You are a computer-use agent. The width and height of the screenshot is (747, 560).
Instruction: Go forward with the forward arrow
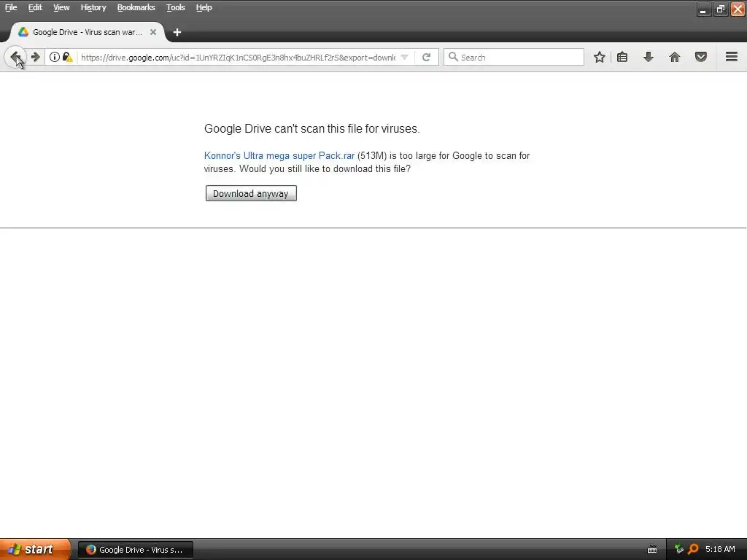click(x=35, y=57)
